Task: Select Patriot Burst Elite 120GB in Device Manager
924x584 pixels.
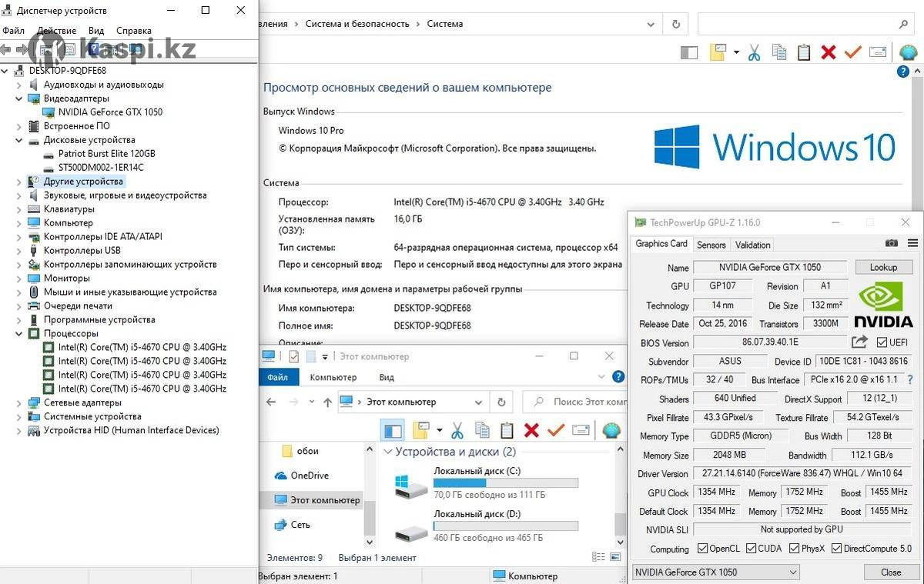Action: [x=107, y=154]
